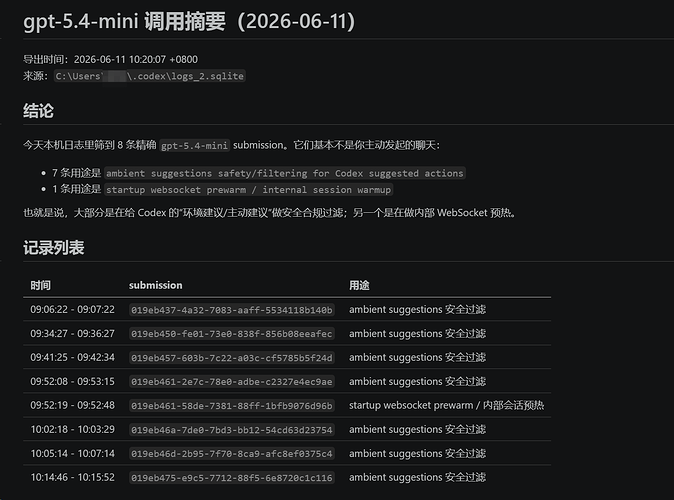Click the logs_2.sqlite source path code

[x=150, y=76]
